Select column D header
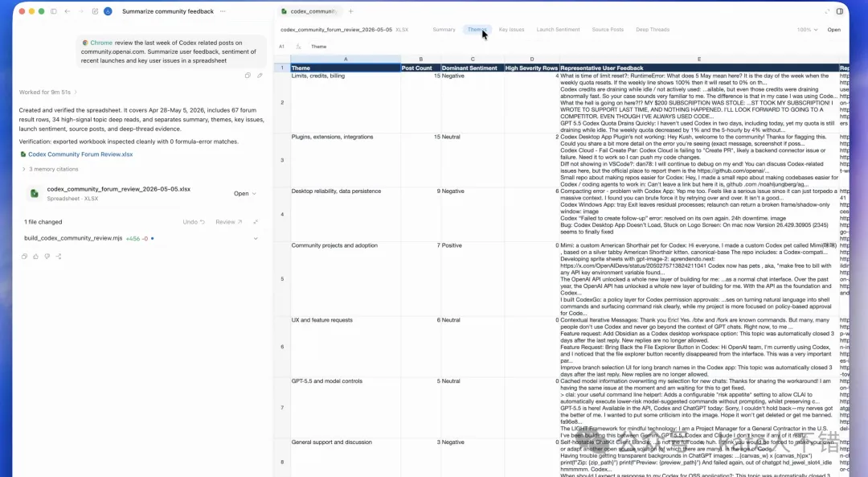This screenshot has width=868, height=477. point(532,60)
